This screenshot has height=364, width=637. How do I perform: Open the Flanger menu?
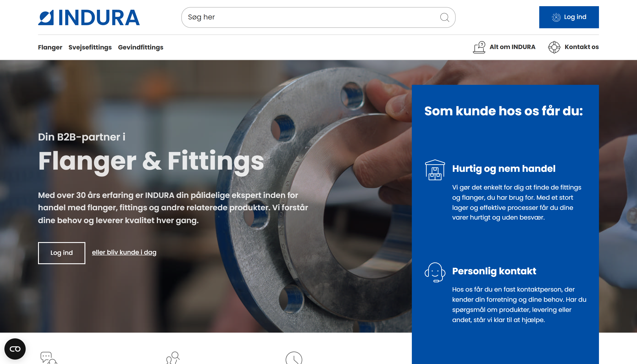click(50, 47)
